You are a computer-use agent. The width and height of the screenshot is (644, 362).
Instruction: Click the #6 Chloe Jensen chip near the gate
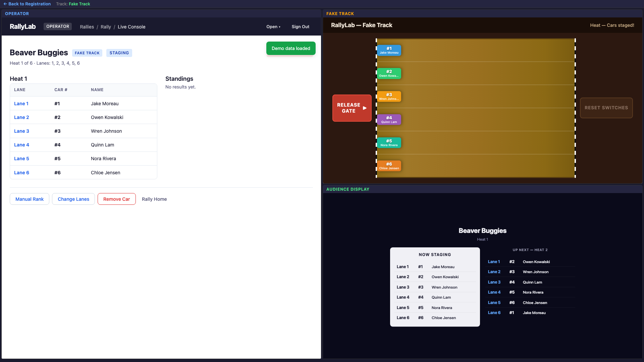(x=389, y=166)
